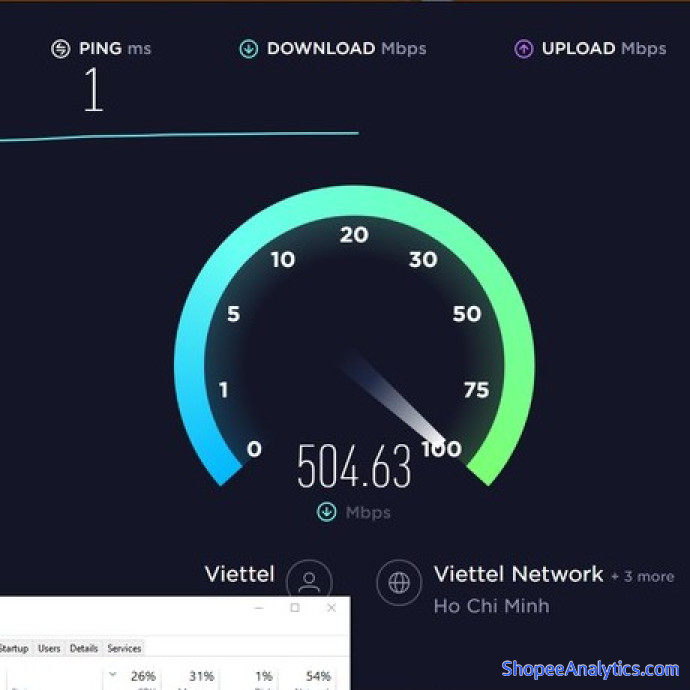Image resolution: width=690 pixels, height=690 pixels.
Task: Sort by the 31% Memory column
Action: tap(201, 676)
